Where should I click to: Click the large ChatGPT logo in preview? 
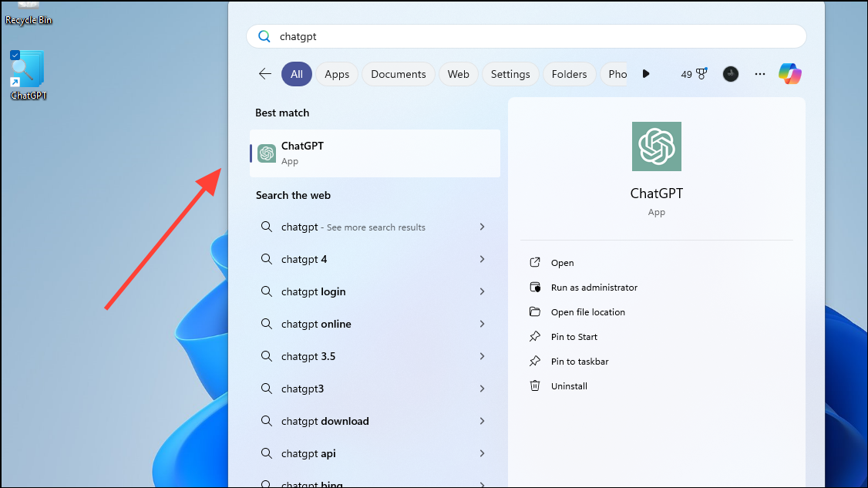coord(657,146)
